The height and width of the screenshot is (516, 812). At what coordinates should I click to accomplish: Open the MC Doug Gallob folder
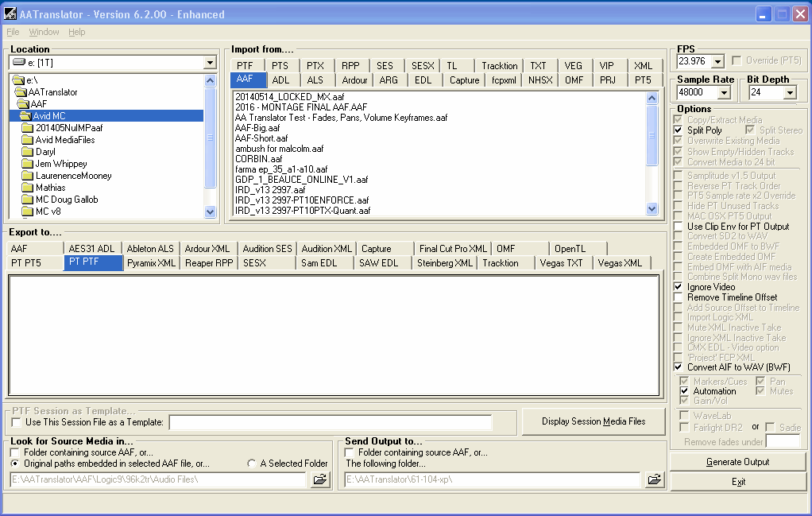point(66,200)
